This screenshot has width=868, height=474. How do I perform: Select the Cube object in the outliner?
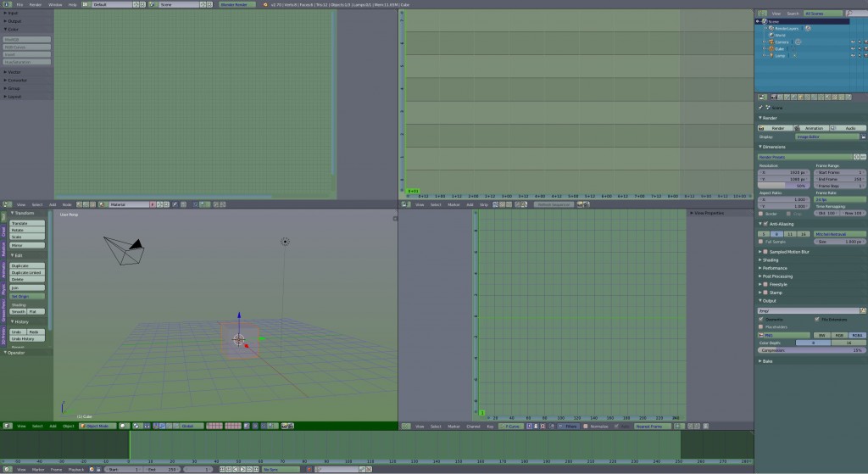click(x=780, y=48)
